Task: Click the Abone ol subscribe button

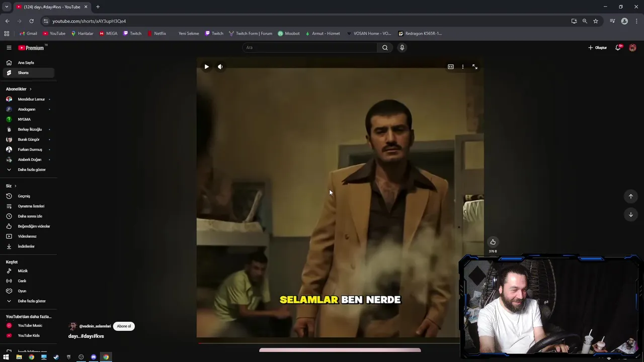Action: click(124, 326)
